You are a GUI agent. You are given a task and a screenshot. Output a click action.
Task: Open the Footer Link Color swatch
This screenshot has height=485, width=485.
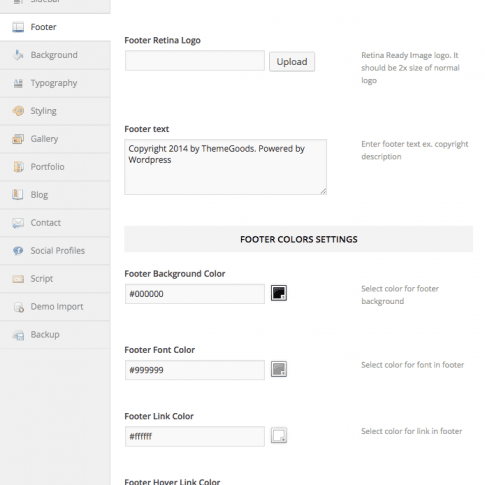(x=279, y=435)
